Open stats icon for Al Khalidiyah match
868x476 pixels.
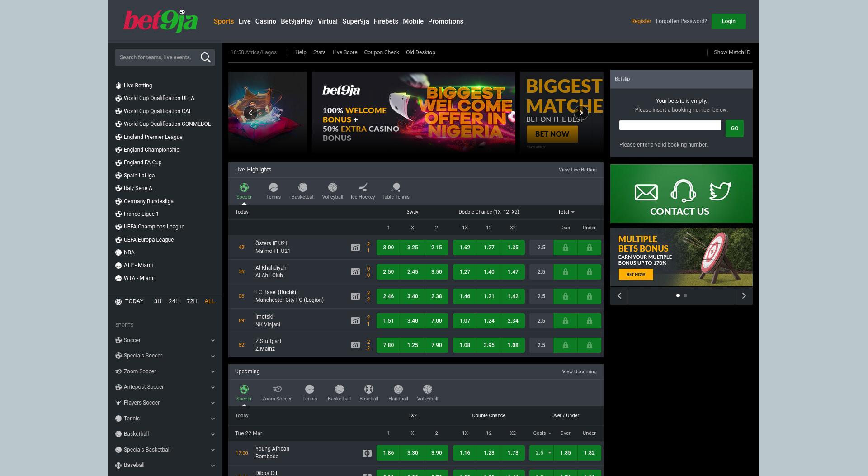[x=355, y=272]
